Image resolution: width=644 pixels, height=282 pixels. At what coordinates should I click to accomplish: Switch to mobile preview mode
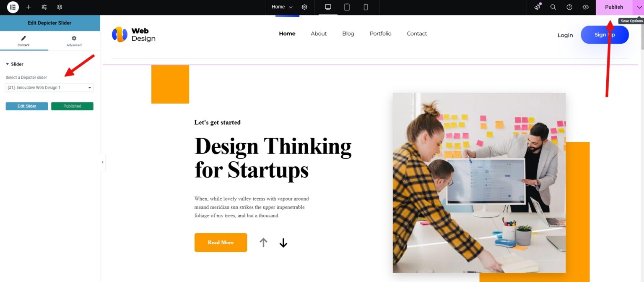click(x=365, y=7)
